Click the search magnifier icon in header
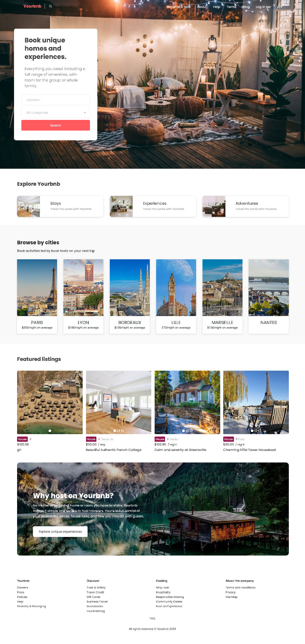305x644 pixels. tap(51, 6)
